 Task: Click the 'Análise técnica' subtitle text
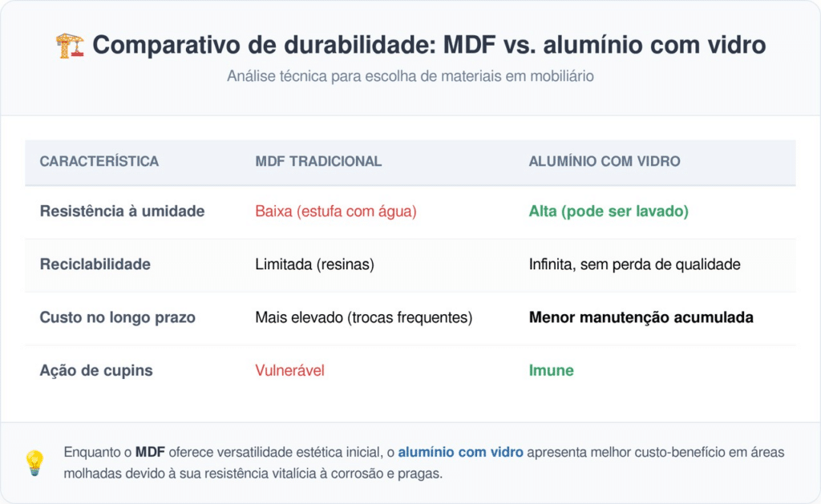[410, 76]
